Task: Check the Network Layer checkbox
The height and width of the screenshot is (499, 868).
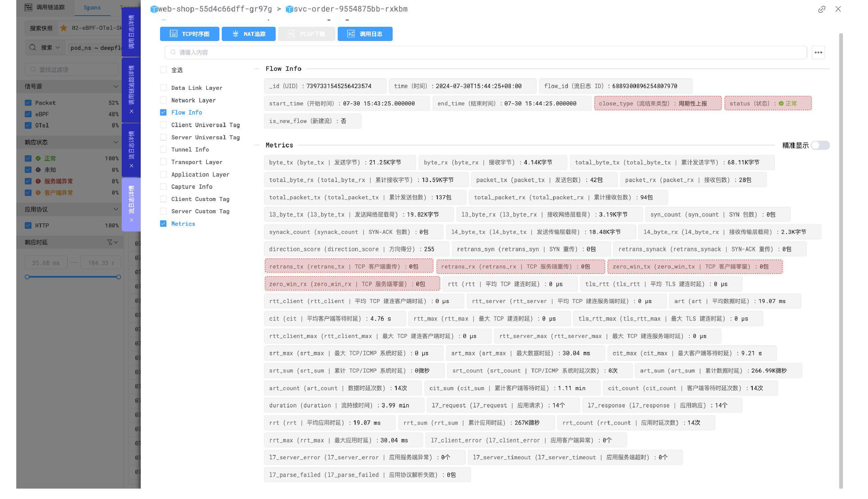Action: (163, 100)
